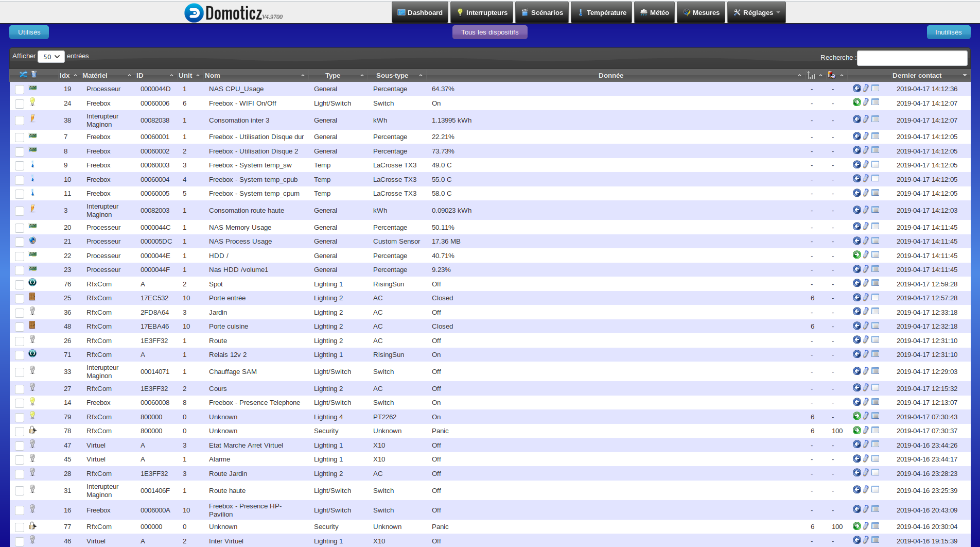Open log icon for Relais 12v 2
Image resolution: width=980 pixels, height=547 pixels.
[x=876, y=354]
